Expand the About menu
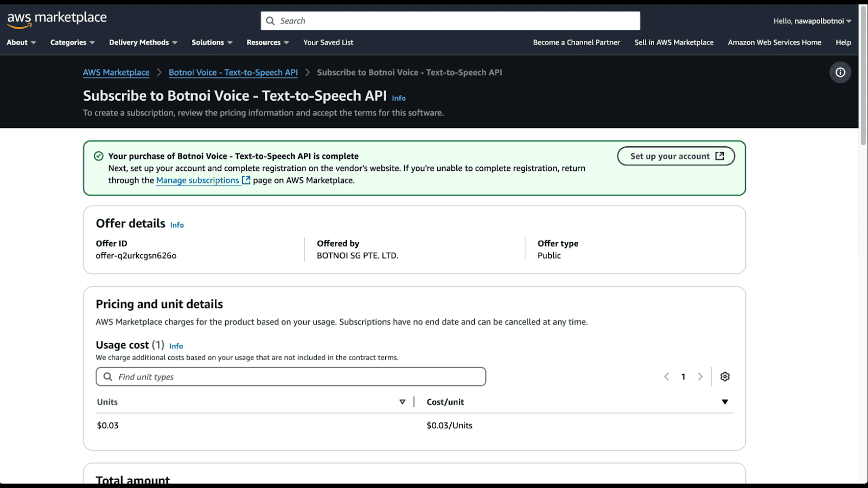 [21, 42]
